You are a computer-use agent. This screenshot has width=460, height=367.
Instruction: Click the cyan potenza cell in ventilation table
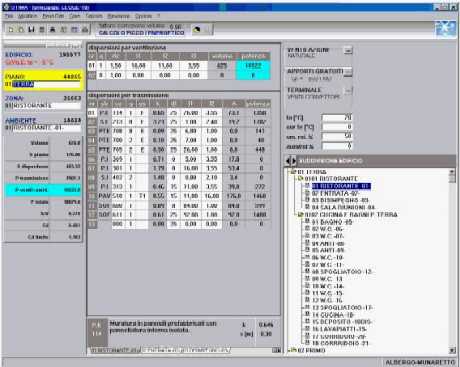click(x=253, y=66)
